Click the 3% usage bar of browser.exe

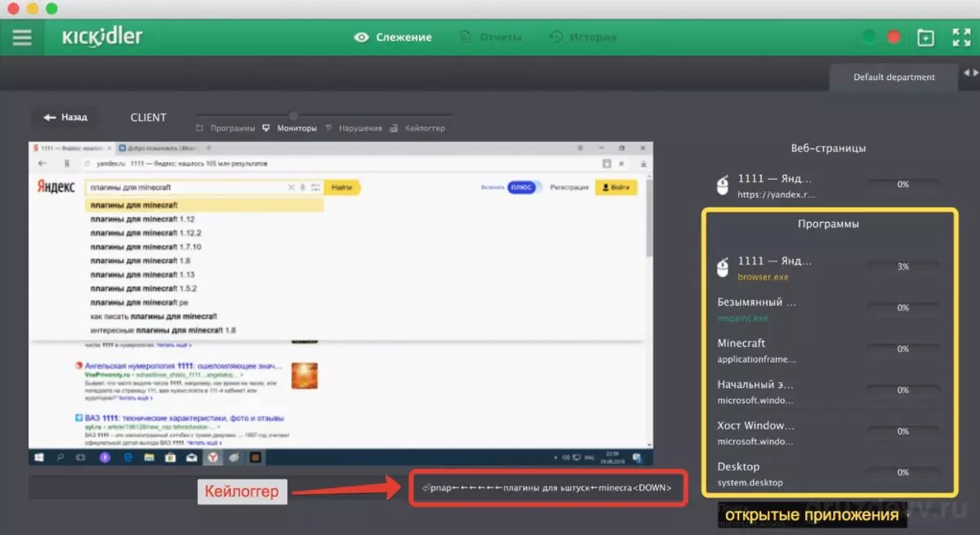[x=902, y=266]
